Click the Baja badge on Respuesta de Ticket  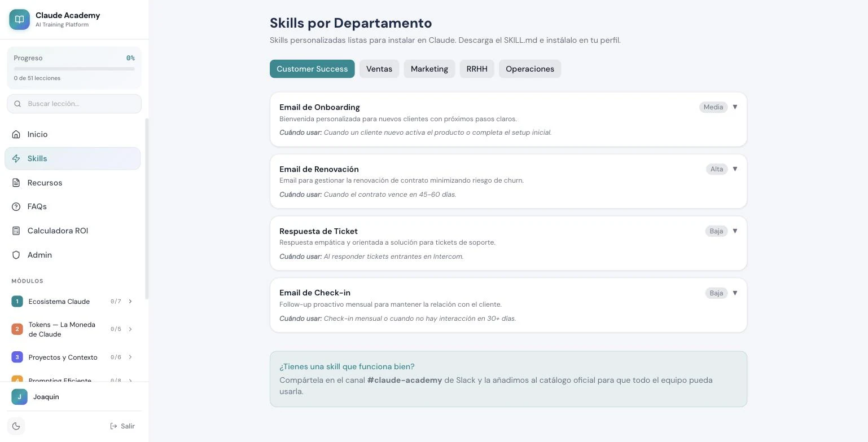coord(716,231)
